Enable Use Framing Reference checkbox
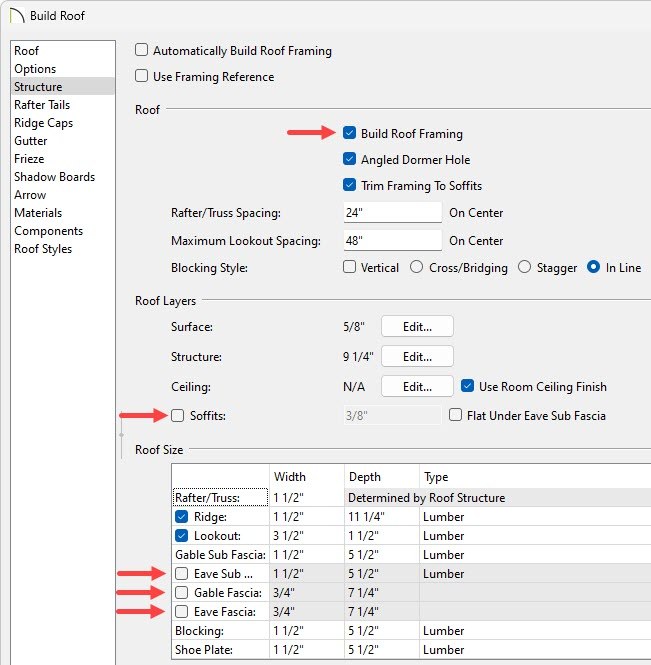Image resolution: width=651 pixels, height=665 pixels. (141, 76)
